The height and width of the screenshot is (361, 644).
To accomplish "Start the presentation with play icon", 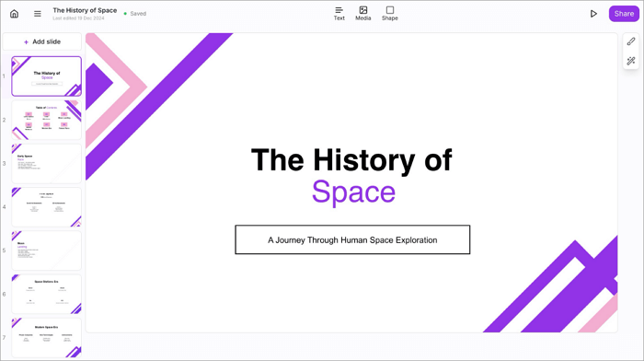I will [593, 14].
